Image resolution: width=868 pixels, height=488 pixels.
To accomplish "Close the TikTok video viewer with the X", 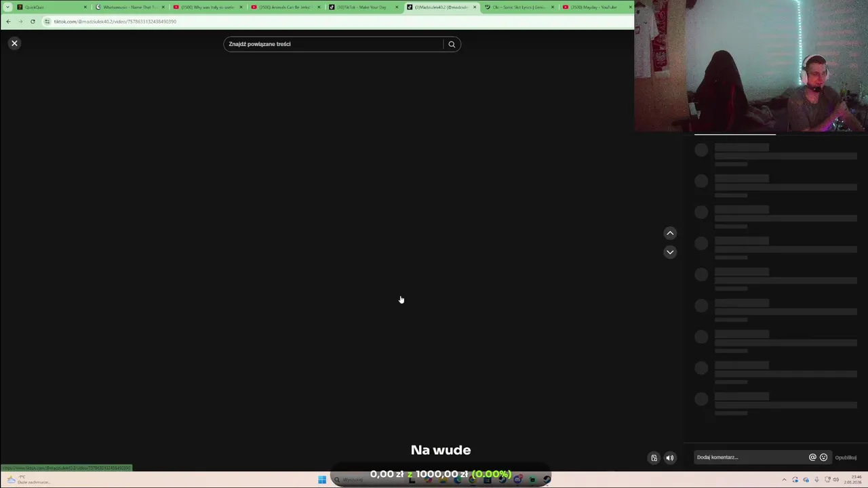I will [14, 43].
